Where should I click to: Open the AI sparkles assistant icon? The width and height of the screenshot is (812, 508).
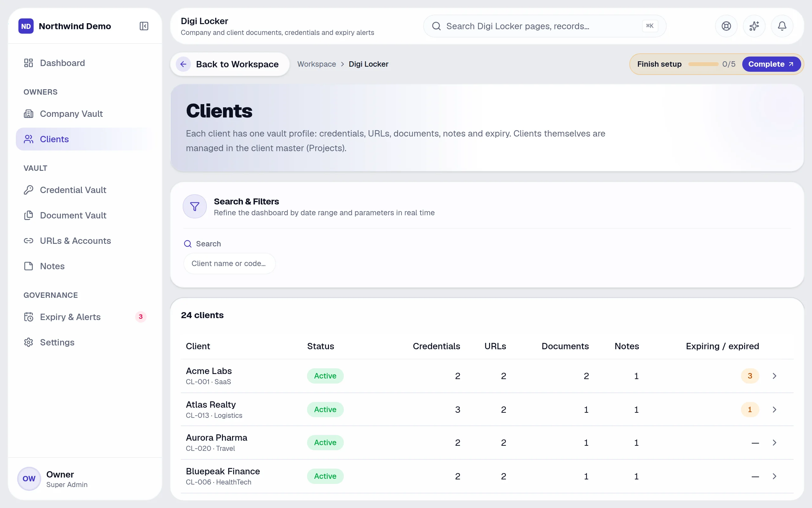coord(754,26)
